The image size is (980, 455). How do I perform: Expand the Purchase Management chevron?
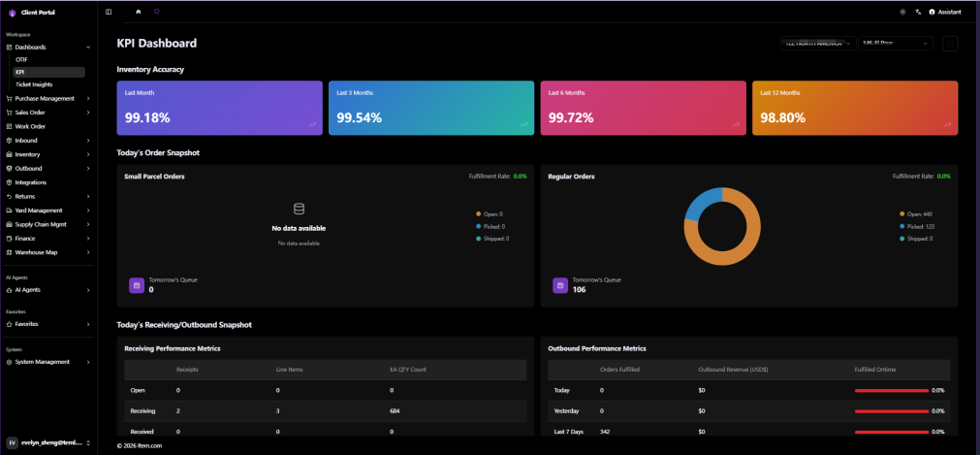88,98
